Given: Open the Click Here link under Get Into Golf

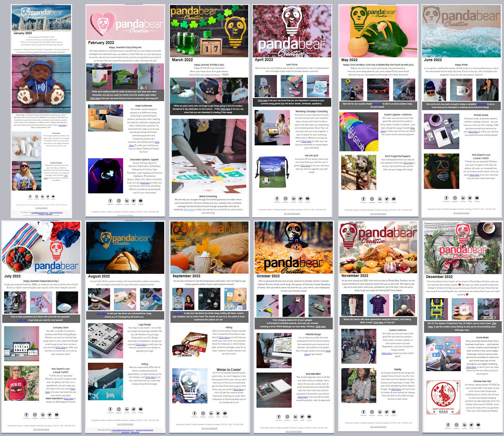Looking at the screenshot, I should 305,165.
